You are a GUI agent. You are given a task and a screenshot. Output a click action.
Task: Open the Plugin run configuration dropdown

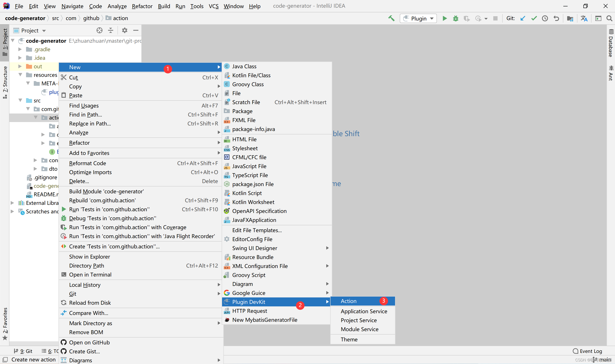[x=418, y=18]
